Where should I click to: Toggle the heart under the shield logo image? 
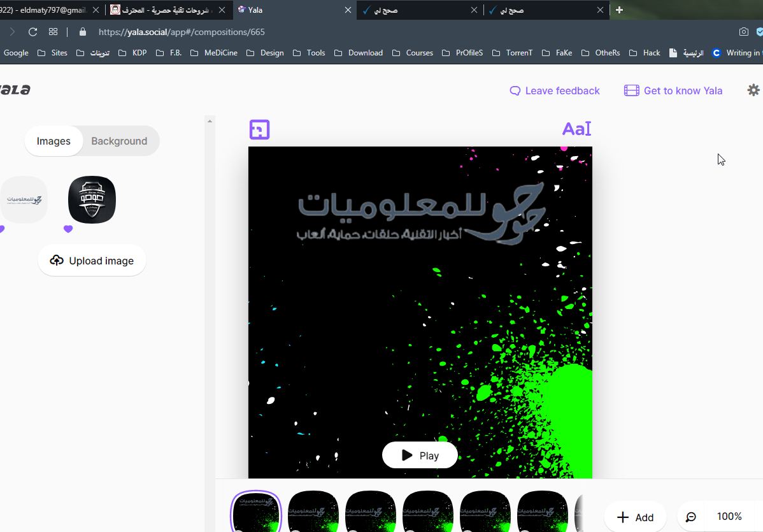68,229
